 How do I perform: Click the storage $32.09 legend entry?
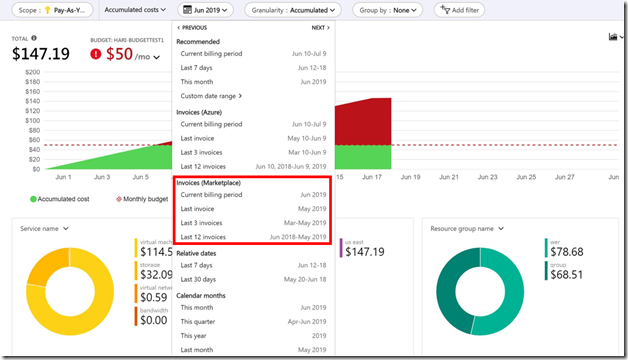pyautogui.click(x=154, y=271)
